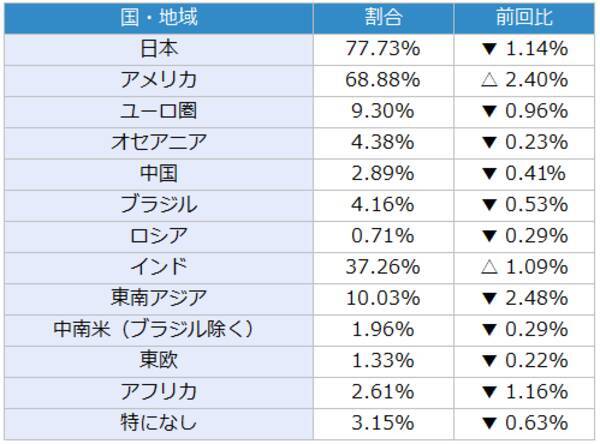This screenshot has height=444, width=600.
Task: Click the 77.73% percentage cell
Action: point(385,48)
